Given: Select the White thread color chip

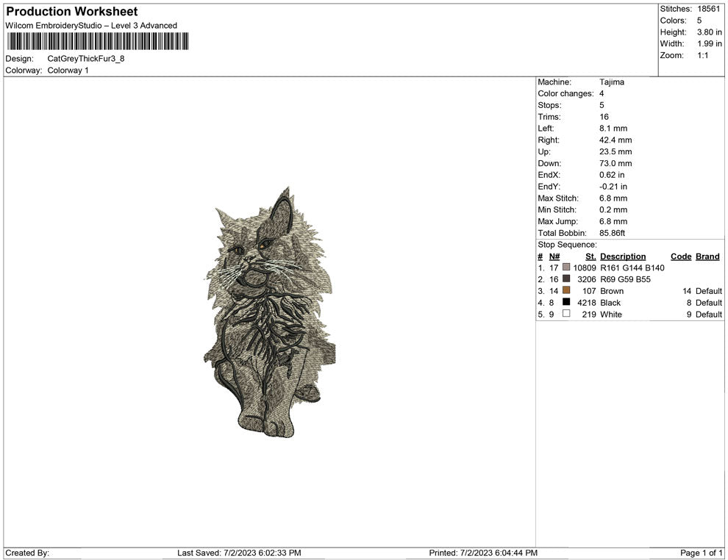Looking at the screenshot, I should pyautogui.click(x=566, y=314).
